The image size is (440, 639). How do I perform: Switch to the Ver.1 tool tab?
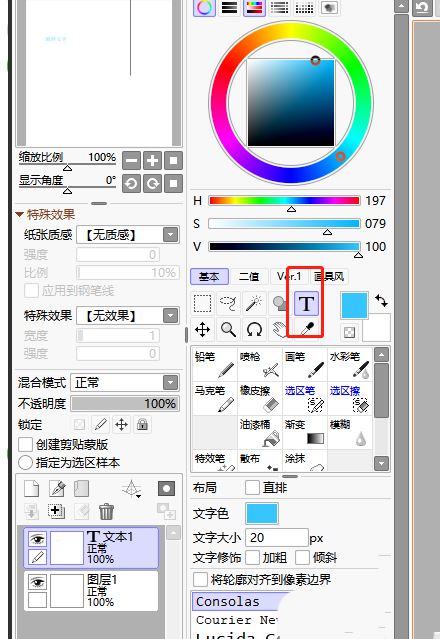[289, 277]
